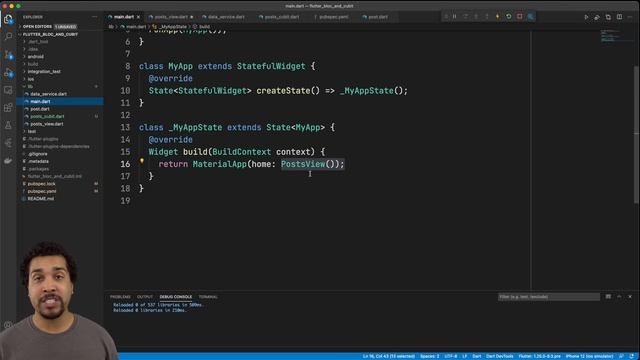Expand the .dart_tool folder
The image size is (640, 360).
click(38, 42)
